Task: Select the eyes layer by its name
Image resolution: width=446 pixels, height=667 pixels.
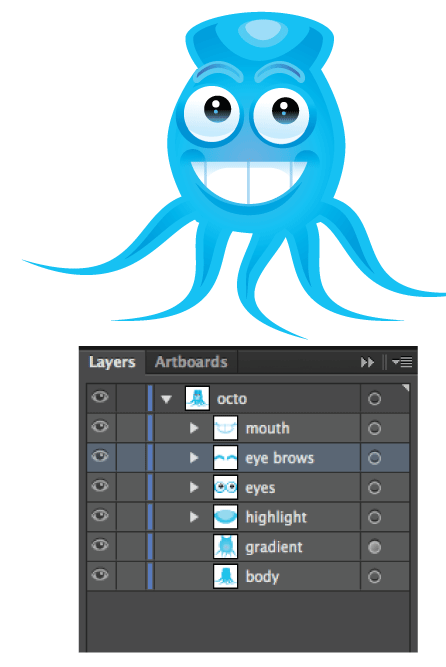Action: click(x=260, y=488)
